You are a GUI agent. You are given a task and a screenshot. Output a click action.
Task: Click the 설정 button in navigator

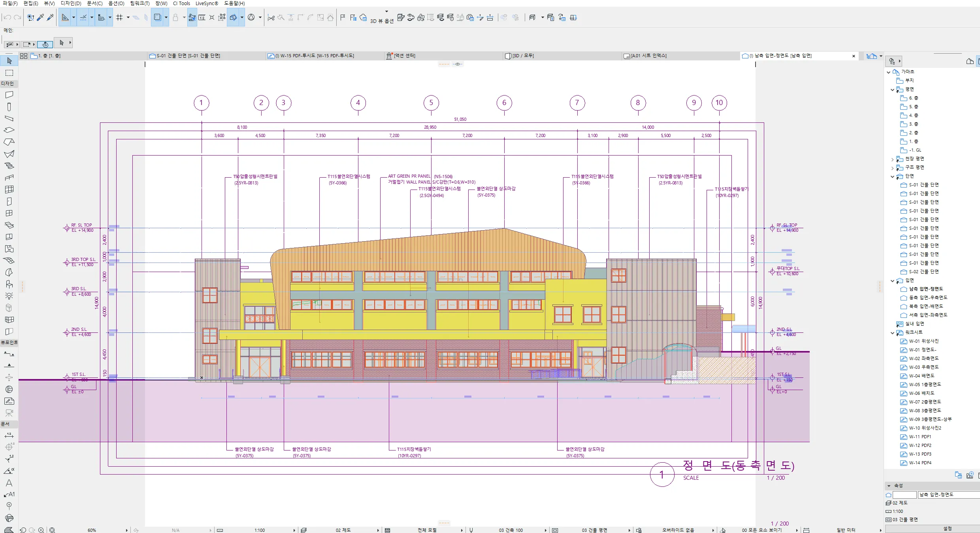[x=947, y=528]
